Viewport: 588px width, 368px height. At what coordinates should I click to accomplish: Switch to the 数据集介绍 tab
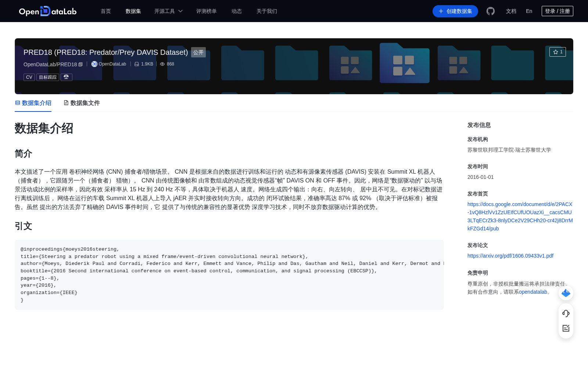tap(33, 103)
